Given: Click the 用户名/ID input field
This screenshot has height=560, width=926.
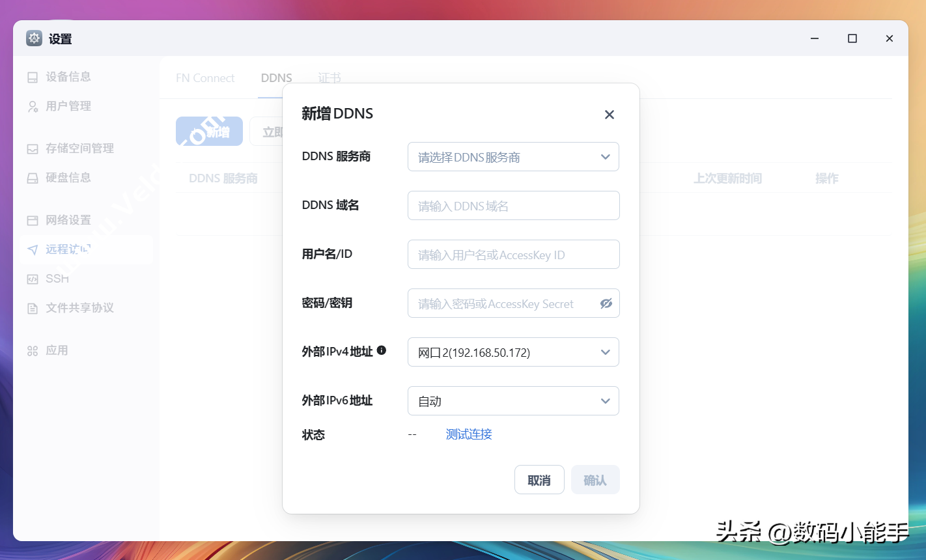Looking at the screenshot, I should tap(513, 255).
